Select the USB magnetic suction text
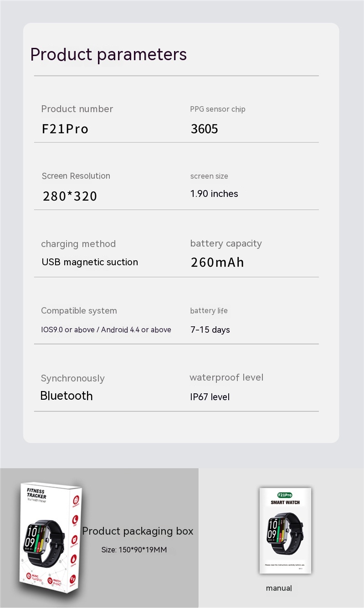 pos(90,262)
